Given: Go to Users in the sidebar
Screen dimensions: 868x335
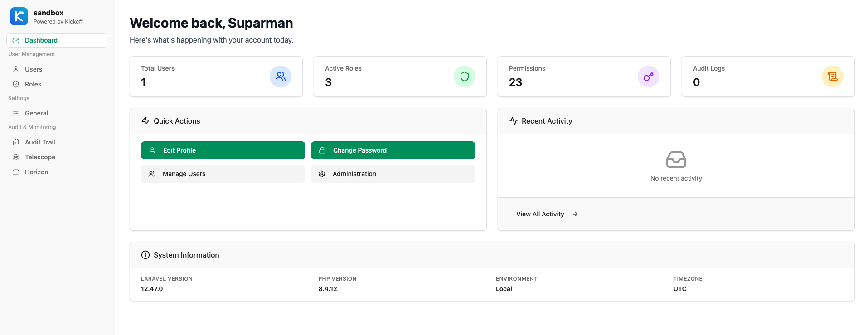Looking at the screenshot, I should 34,69.
